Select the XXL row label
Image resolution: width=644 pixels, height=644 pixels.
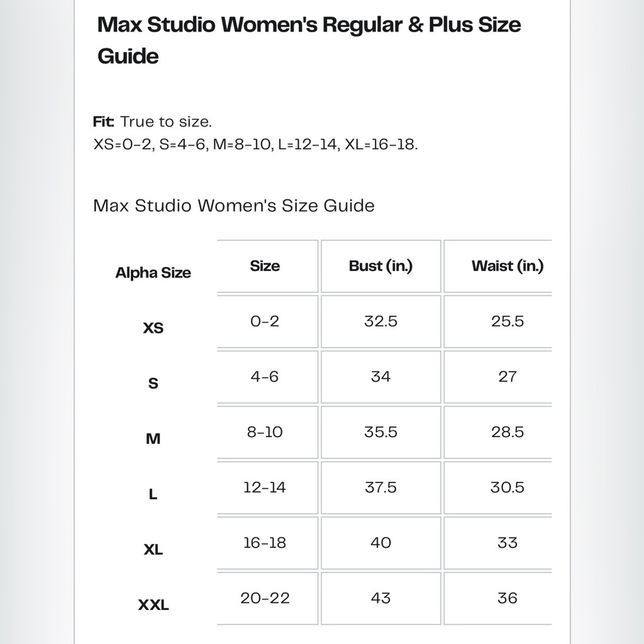pos(153,605)
